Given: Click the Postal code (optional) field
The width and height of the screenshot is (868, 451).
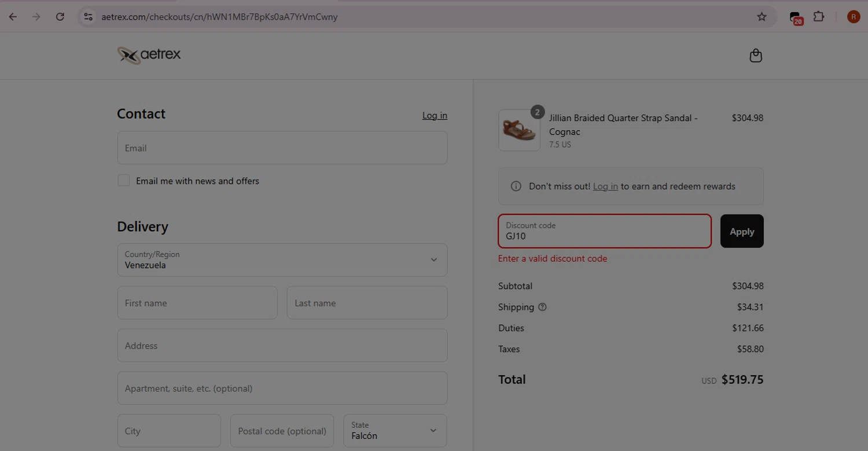Looking at the screenshot, I should coord(282,431).
